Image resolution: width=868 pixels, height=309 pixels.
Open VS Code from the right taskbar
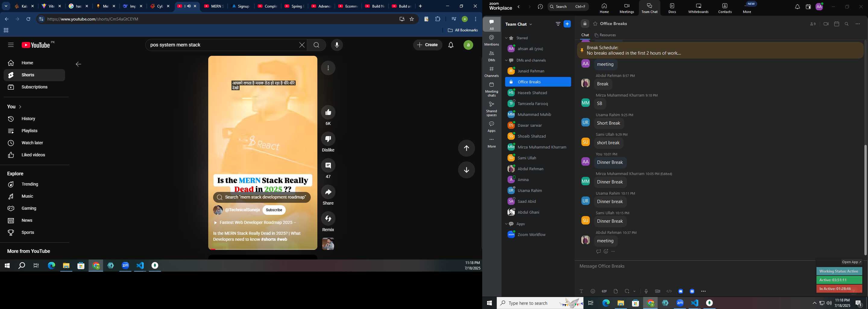coord(694,303)
